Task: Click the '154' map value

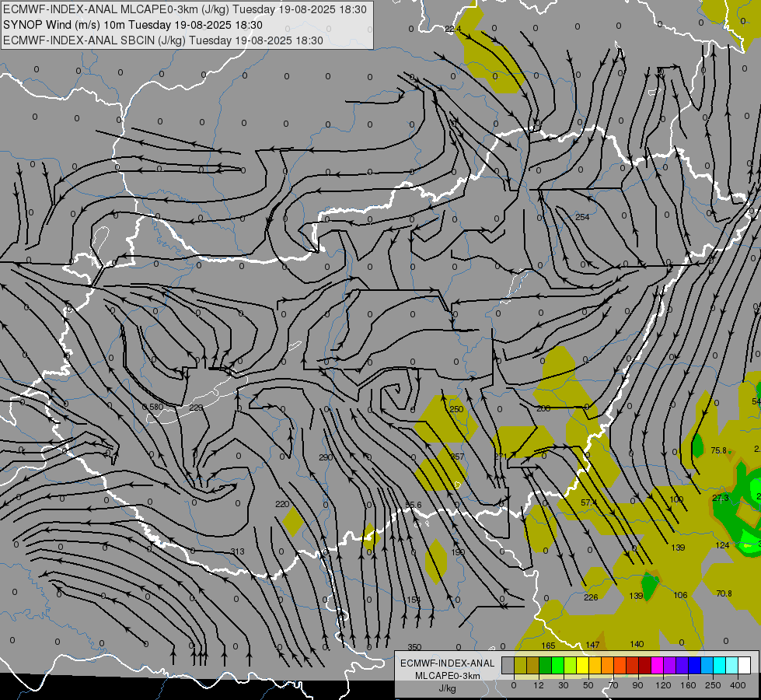Action: click(x=414, y=600)
